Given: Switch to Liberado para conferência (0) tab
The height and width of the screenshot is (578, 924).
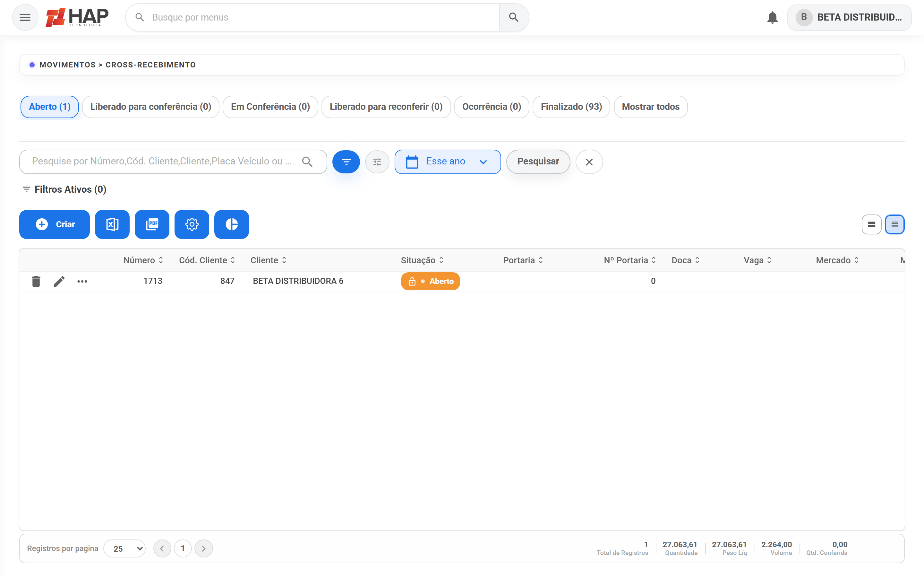Looking at the screenshot, I should (151, 107).
